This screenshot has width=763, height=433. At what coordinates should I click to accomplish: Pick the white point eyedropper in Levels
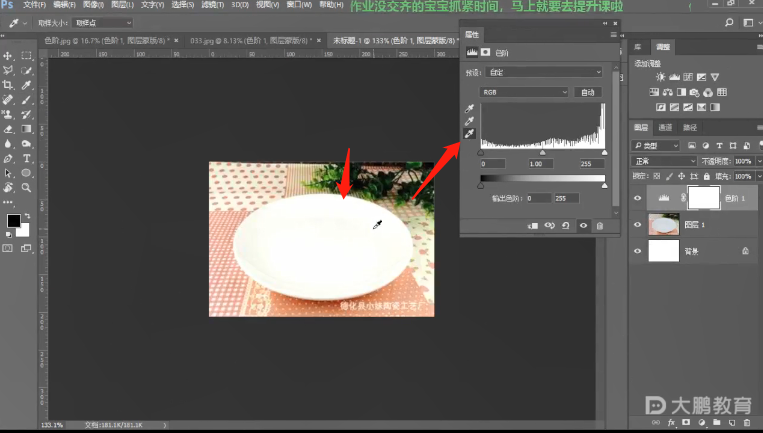[470, 136]
